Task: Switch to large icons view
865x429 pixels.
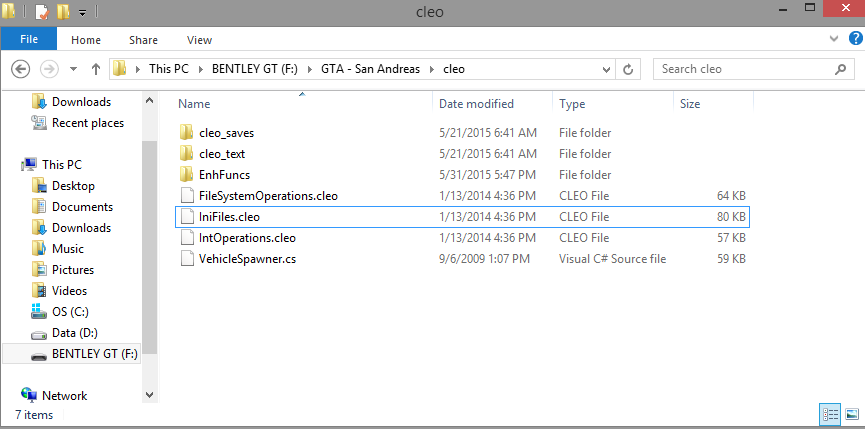Action: tap(851, 413)
